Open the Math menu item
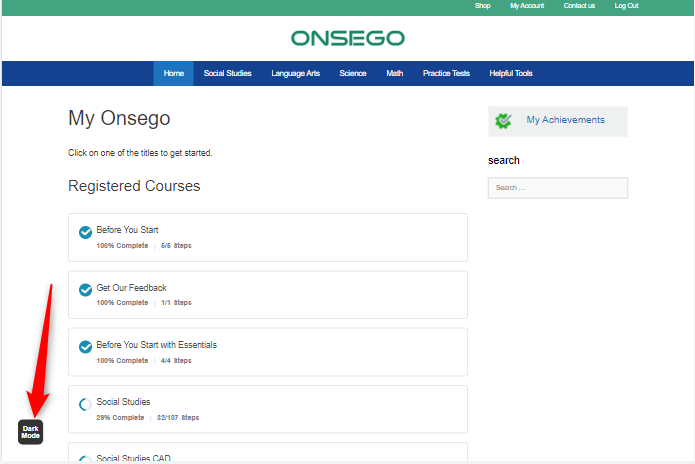Screen dimensions: 695x464 coord(394,74)
